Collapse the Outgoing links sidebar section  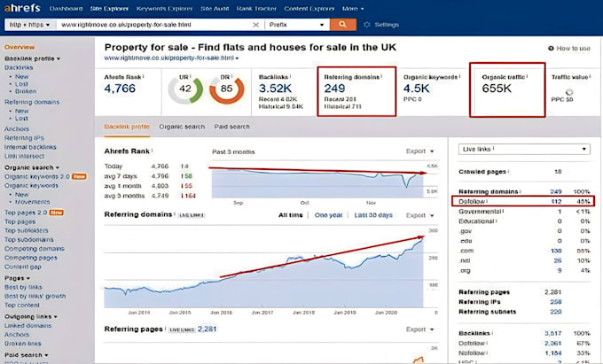coord(30,317)
